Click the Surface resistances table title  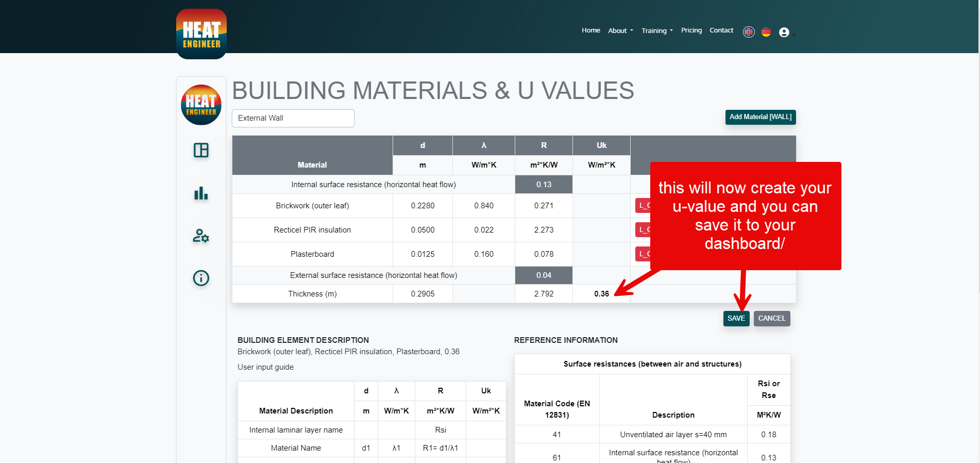coord(652,364)
